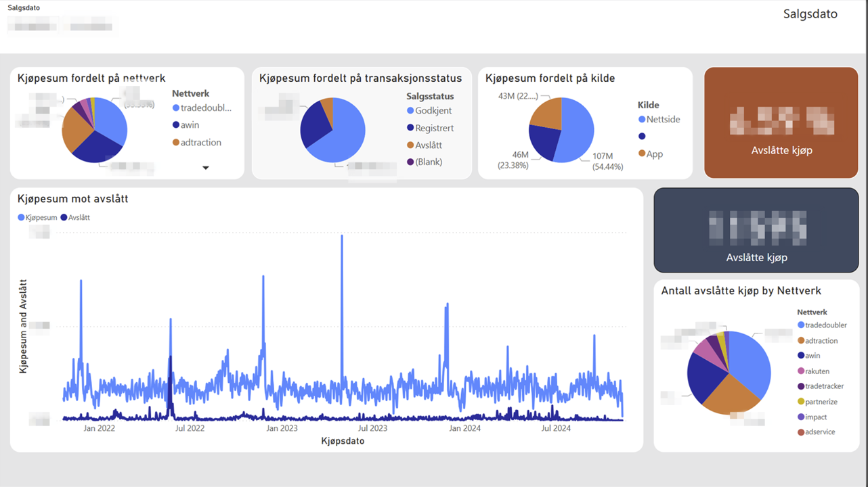
Task: Select Registrert in Salgsstatus legend
Action: click(434, 128)
